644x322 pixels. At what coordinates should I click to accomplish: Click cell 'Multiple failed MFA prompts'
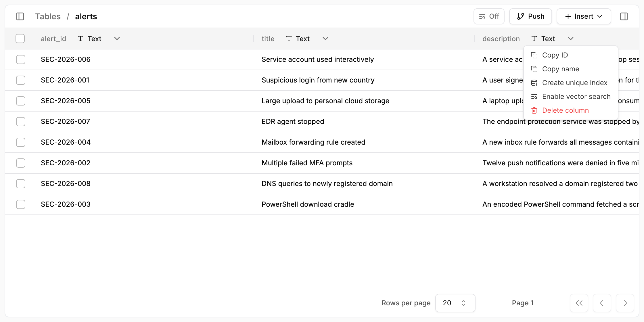click(x=307, y=163)
